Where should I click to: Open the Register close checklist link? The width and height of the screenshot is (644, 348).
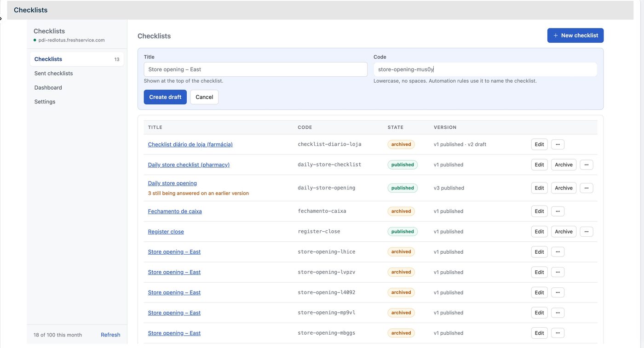coord(166,232)
